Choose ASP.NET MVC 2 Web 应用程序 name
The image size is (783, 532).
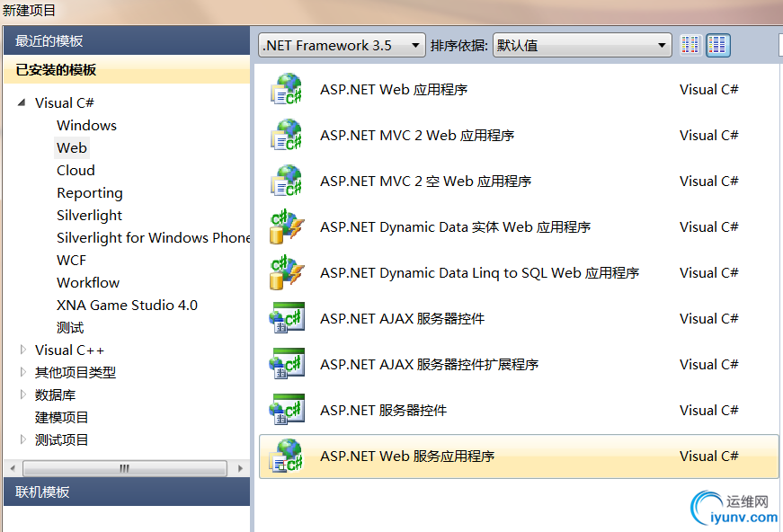pos(417,135)
